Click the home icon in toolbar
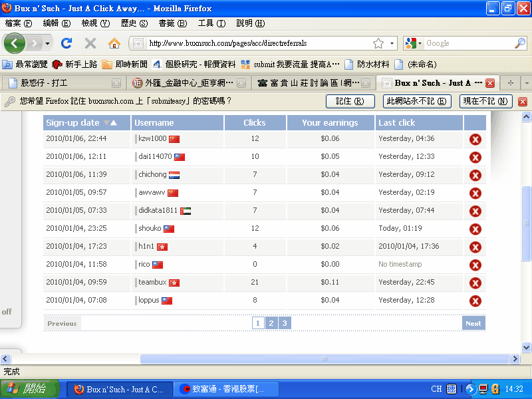The image size is (532, 399). point(114,43)
